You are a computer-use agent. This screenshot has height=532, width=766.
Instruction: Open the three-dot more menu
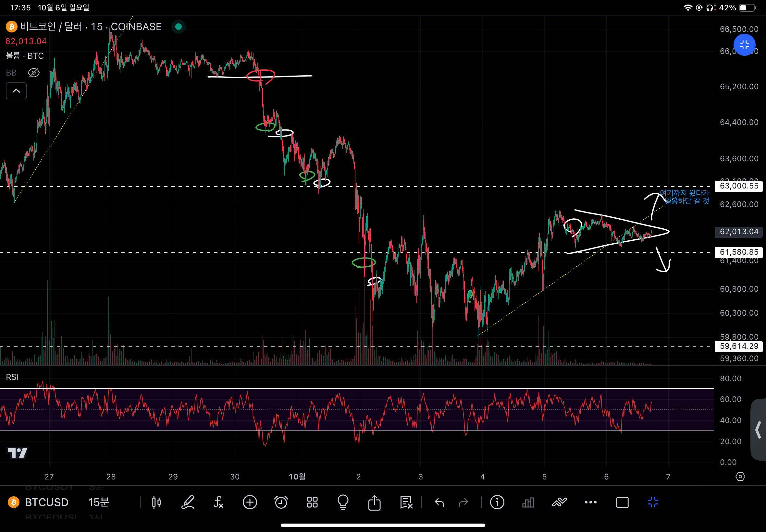click(x=591, y=502)
